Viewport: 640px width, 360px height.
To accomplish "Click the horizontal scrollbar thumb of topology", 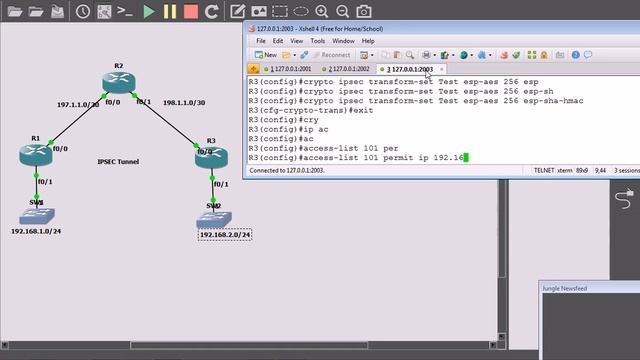I will pos(249,345).
